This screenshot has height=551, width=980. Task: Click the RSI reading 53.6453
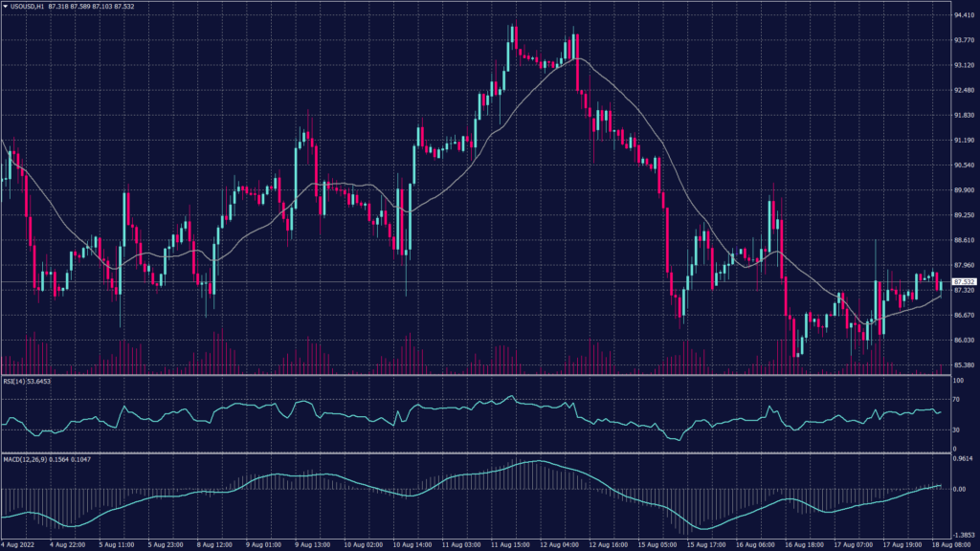(x=38, y=381)
